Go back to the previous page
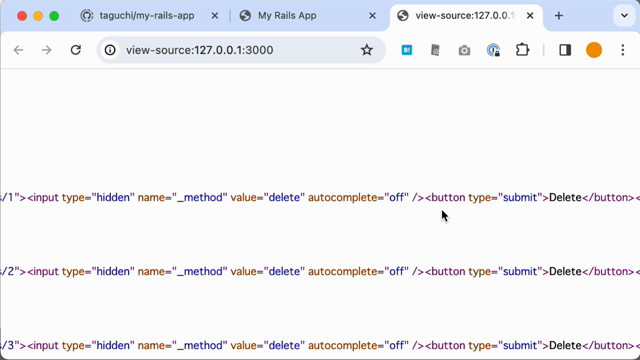 (x=18, y=50)
